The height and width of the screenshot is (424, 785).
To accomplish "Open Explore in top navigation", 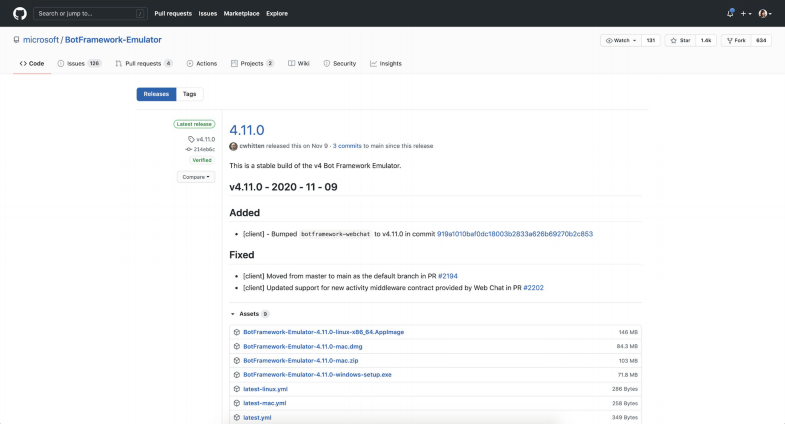I will (277, 14).
